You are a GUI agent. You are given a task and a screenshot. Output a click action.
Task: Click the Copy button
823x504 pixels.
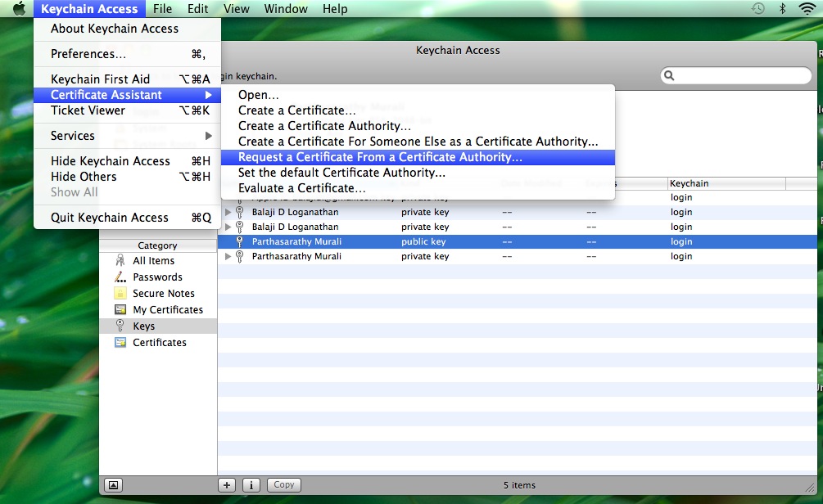point(284,485)
